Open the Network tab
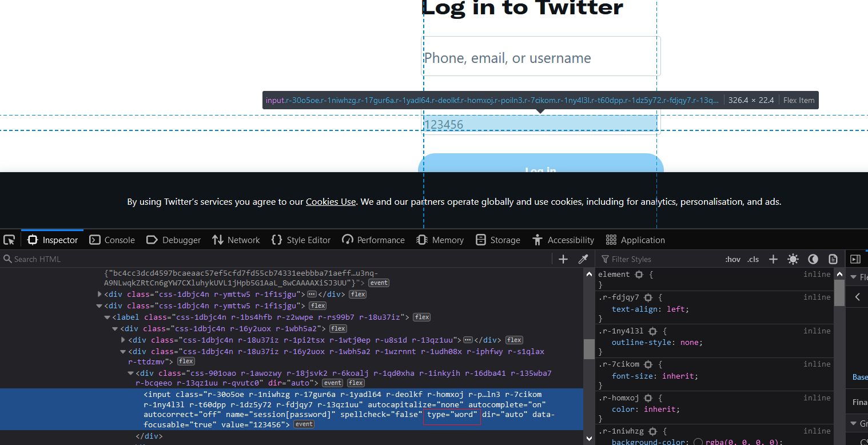868x445 pixels. (236, 240)
